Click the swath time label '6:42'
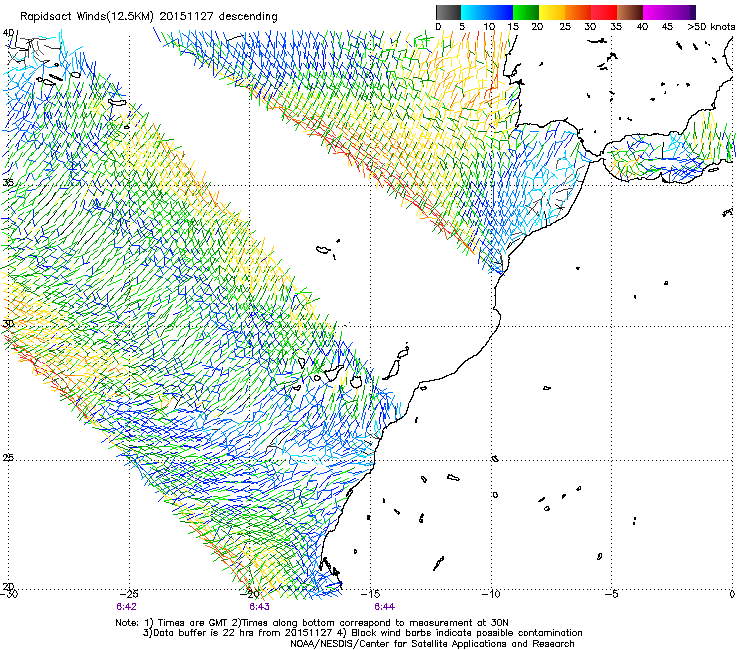 (126, 607)
